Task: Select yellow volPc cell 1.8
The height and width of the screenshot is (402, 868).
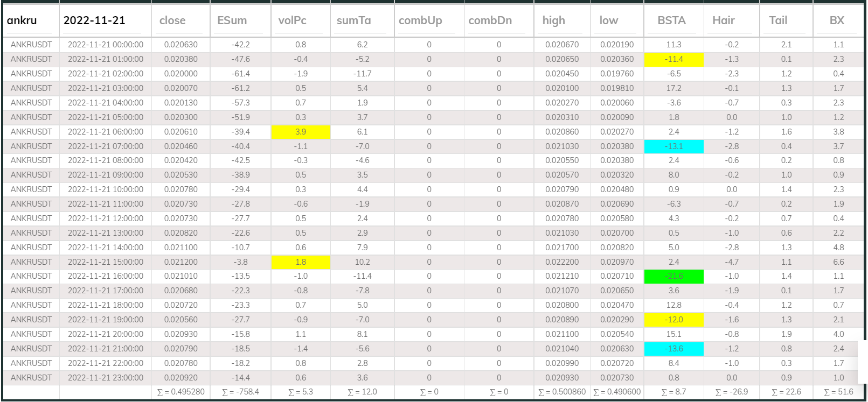Action: pyautogui.click(x=301, y=262)
